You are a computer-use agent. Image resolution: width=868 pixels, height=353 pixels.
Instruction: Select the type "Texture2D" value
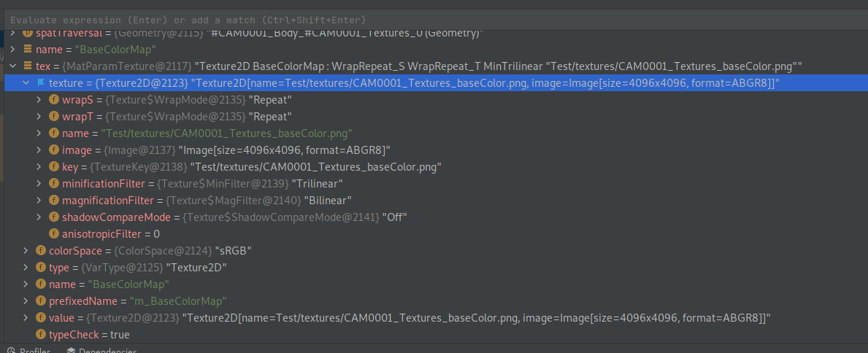tap(196, 267)
